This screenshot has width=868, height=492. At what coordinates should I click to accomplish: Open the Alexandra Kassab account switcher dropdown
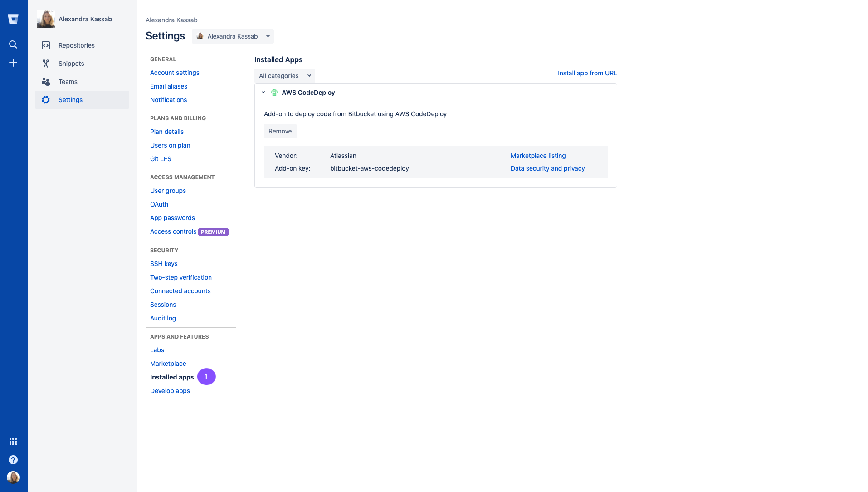233,36
